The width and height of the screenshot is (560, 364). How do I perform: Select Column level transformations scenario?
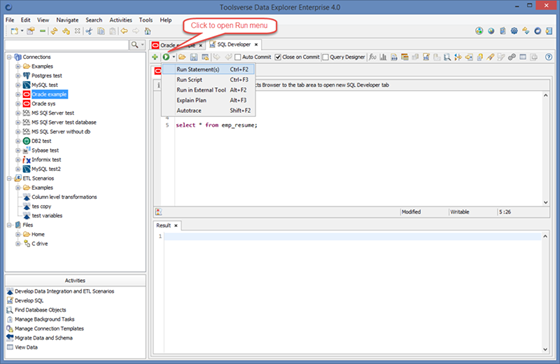(64, 197)
